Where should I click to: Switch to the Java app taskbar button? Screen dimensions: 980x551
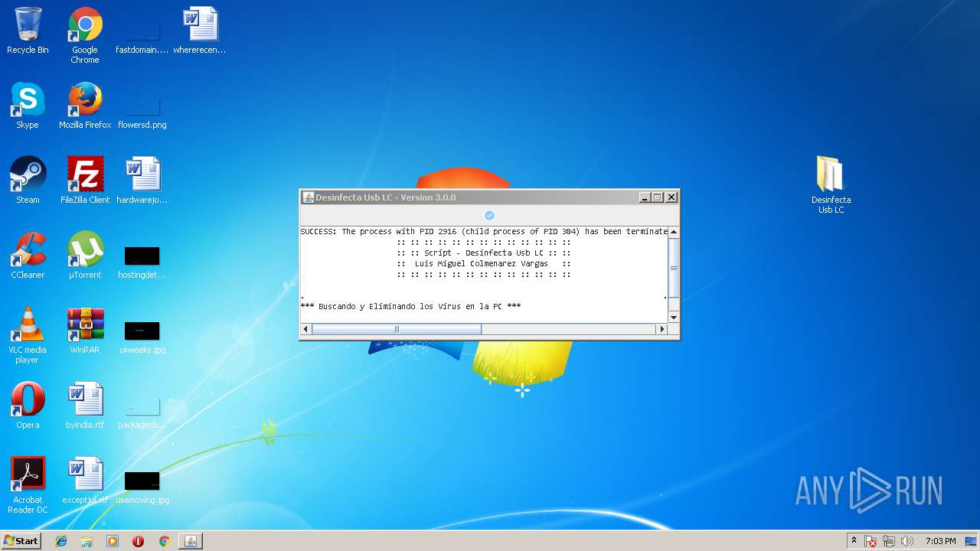[x=191, y=541]
